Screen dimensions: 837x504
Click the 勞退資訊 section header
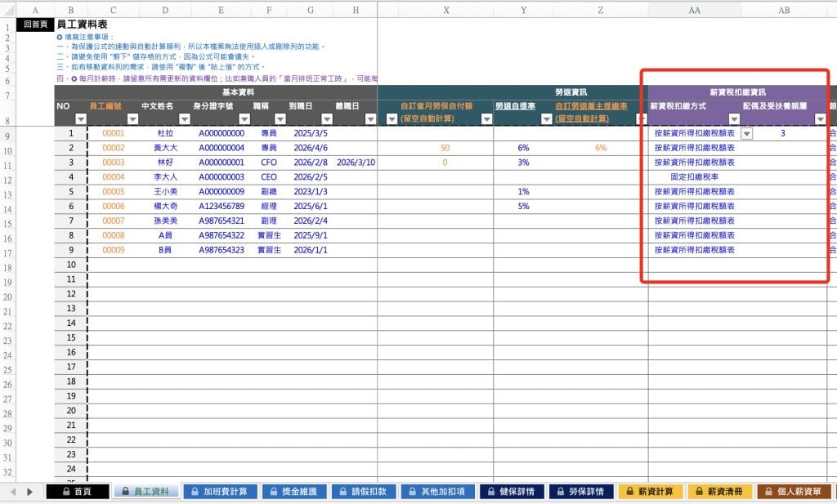click(x=571, y=92)
